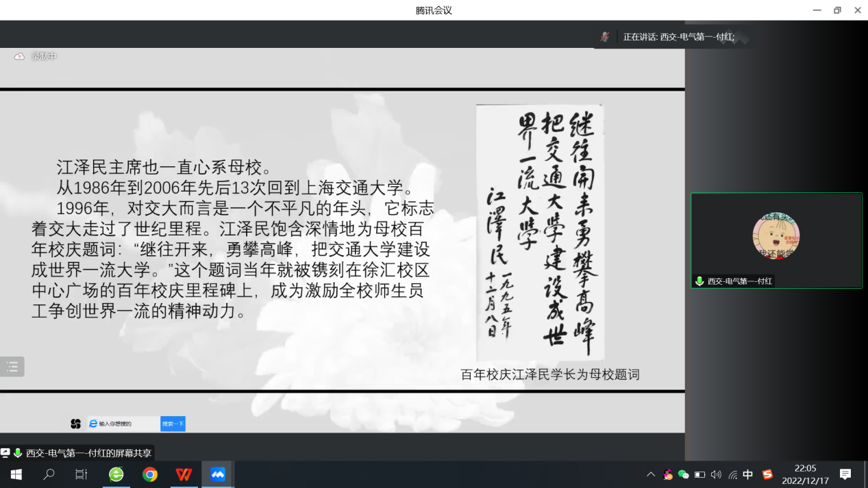The height and width of the screenshot is (488, 868).
Task: Click the cloud recording status icon
Action: click(19, 57)
